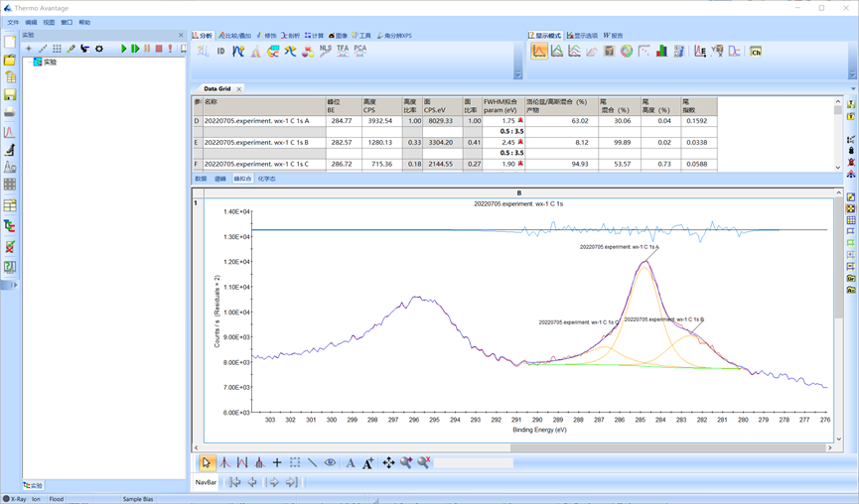
Task: Click the green play button in experiment toolbar
Action: pyautogui.click(x=124, y=49)
